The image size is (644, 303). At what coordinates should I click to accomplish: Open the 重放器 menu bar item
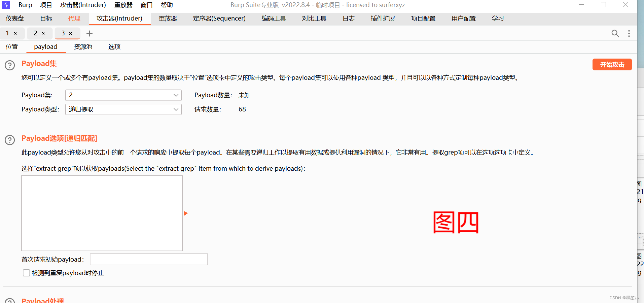123,5
